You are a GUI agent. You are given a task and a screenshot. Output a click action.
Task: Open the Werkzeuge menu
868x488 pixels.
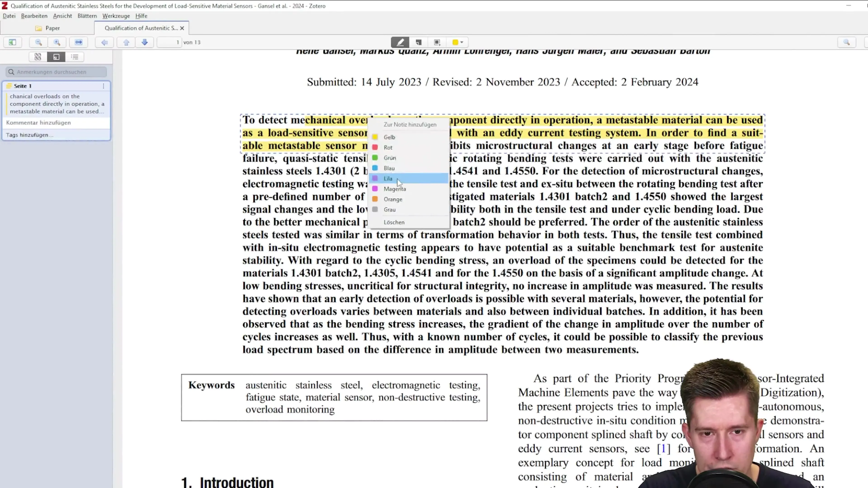116,16
